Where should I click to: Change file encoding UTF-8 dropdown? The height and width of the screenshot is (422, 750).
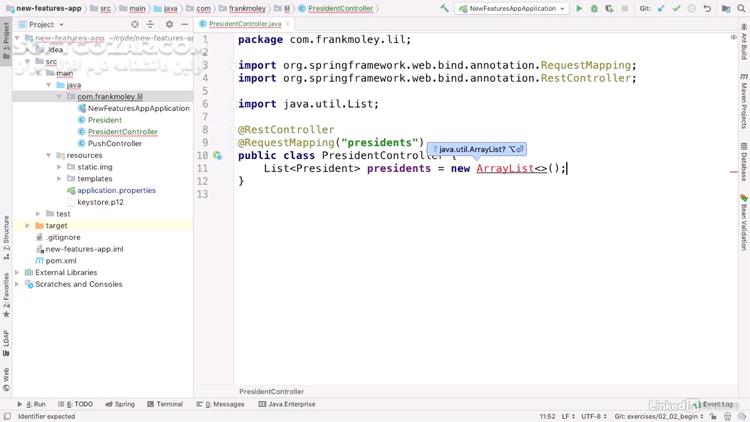[594, 417]
